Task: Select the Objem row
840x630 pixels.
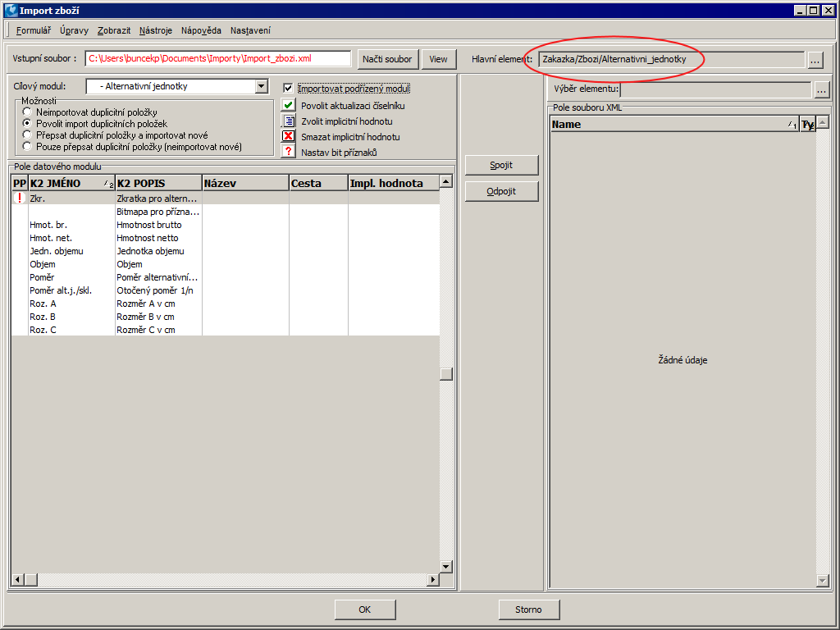Action: click(226, 264)
